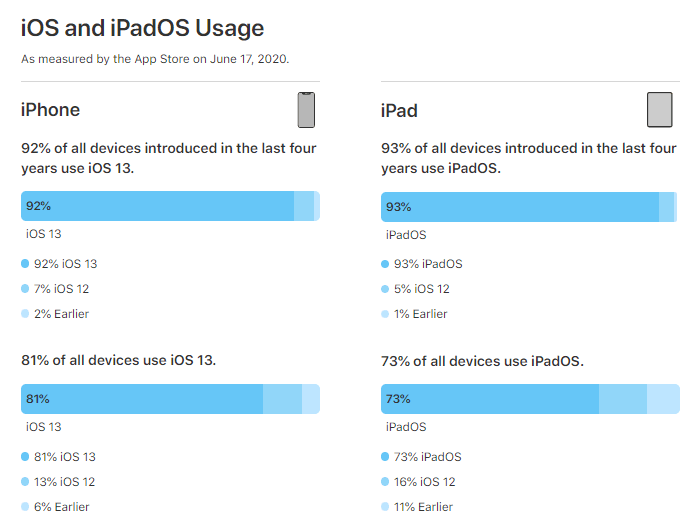Select the 92% iOS 13 legend dot

25,264
